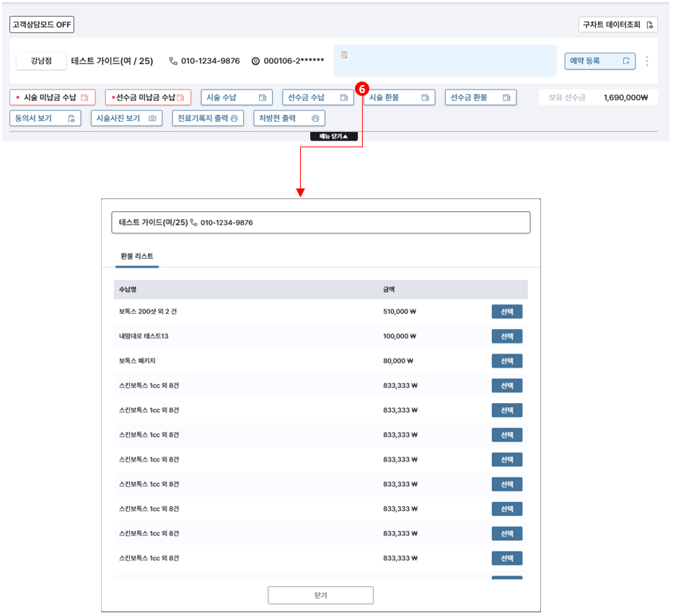Click wallet icon in 선수금 수납
The height and width of the screenshot is (616, 673).
[344, 98]
